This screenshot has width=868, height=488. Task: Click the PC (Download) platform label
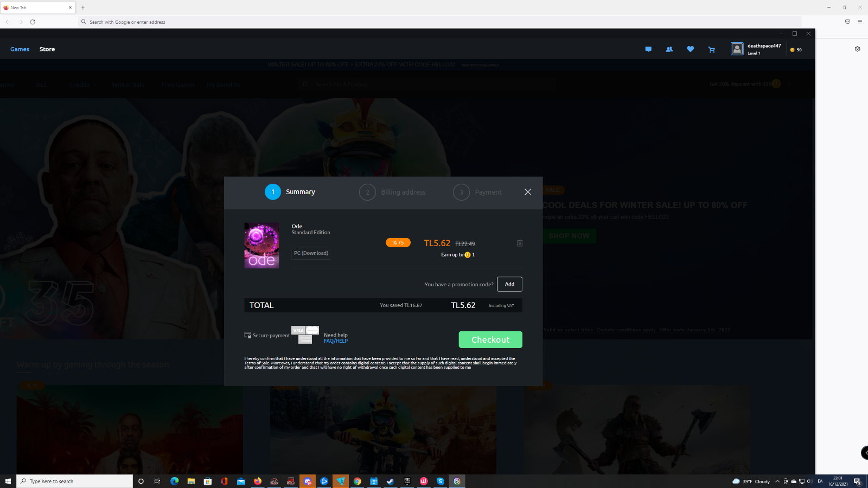(311, 253)
